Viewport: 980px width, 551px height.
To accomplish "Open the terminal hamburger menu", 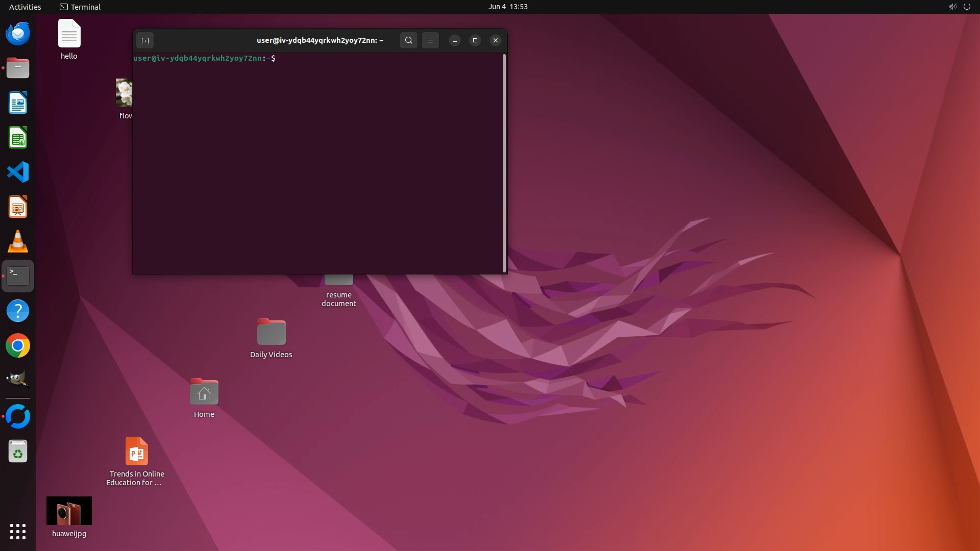I will click(x=430, y=40).
